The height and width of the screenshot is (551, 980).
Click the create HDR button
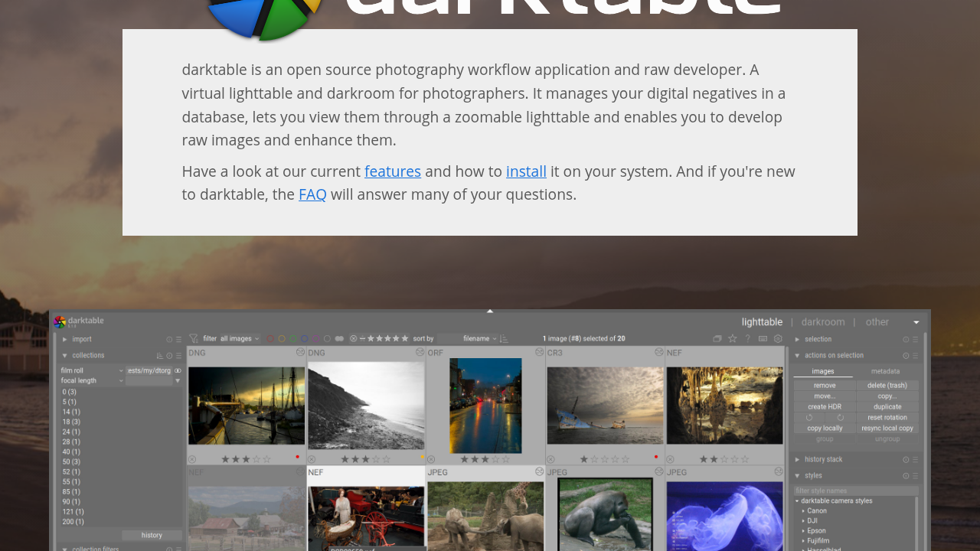click(825, 407)
